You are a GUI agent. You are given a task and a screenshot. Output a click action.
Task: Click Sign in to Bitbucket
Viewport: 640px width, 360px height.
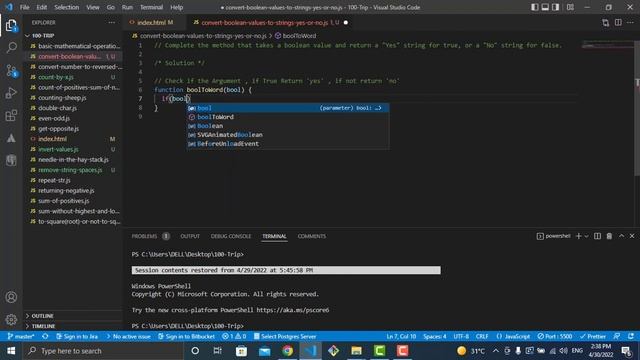coord(186,336)
